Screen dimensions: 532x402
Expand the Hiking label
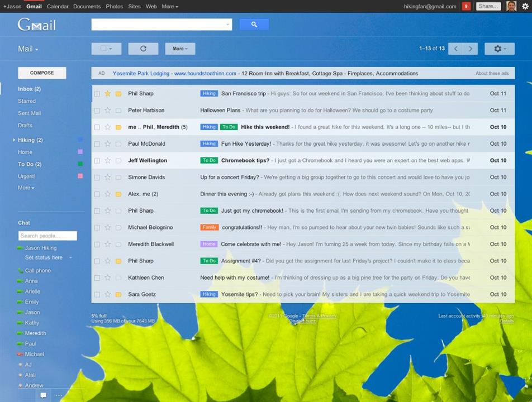14,140
